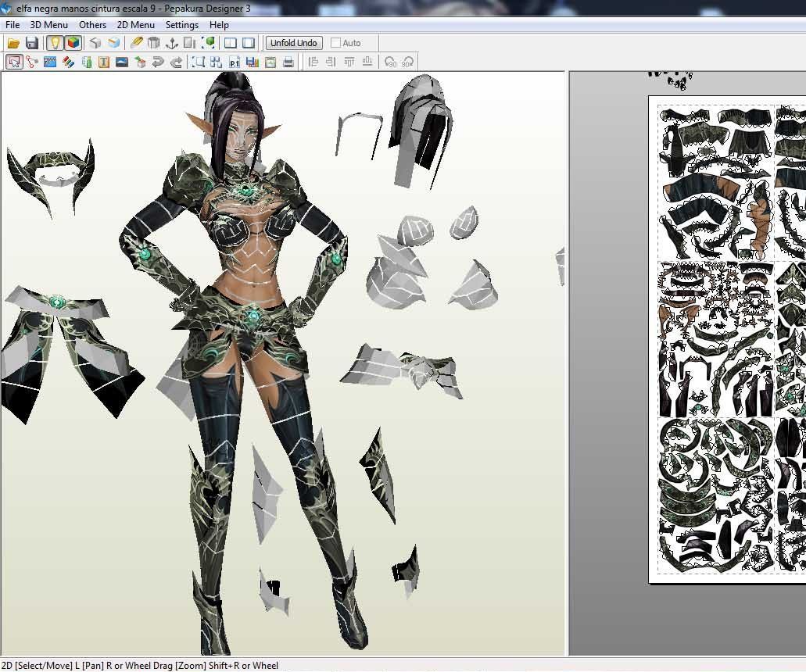Click the rotate 90 degrees icon
The height and width of the screenshot is (672, 806).
click(x=389, y=62)
